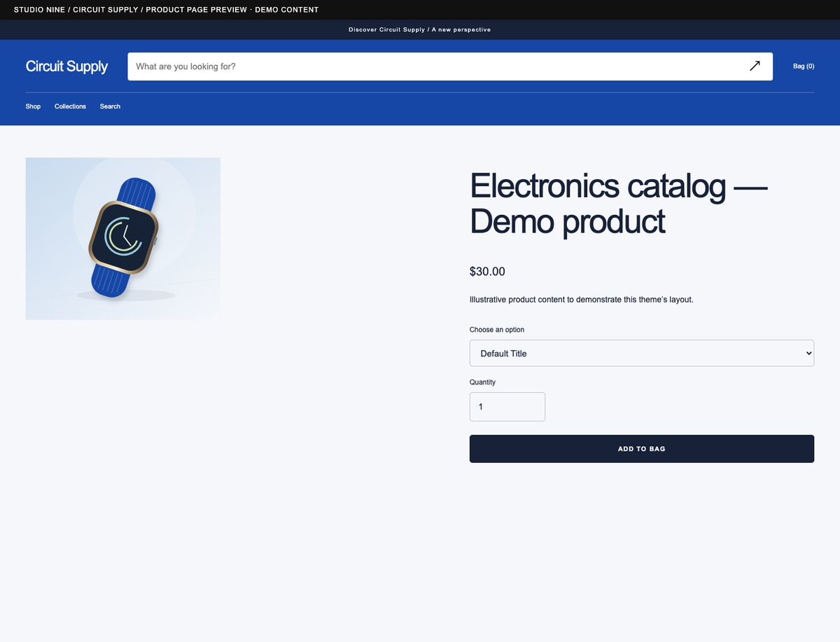Click the 'Electronics catalog — Demo product' heading
This screenshot has width=840, height=642.
coord(619,204)
